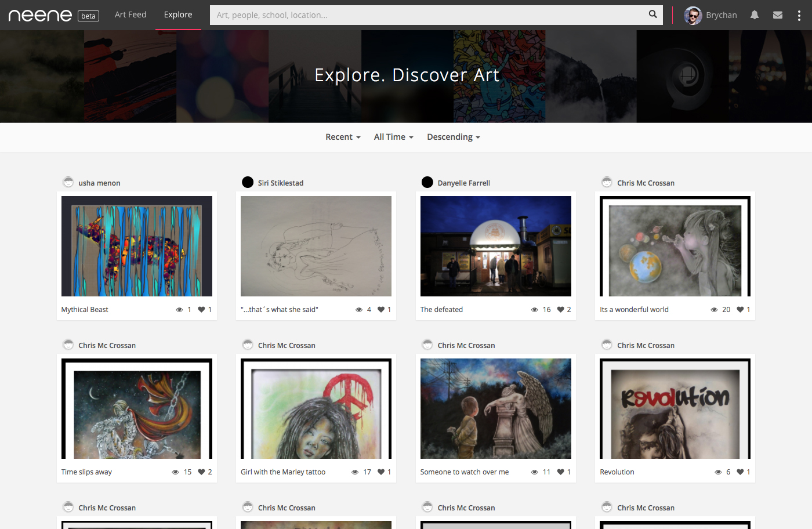This screenshot has height=529, width=812.
Task: Click the search magnifier icon
Action: tap(652, 15)
